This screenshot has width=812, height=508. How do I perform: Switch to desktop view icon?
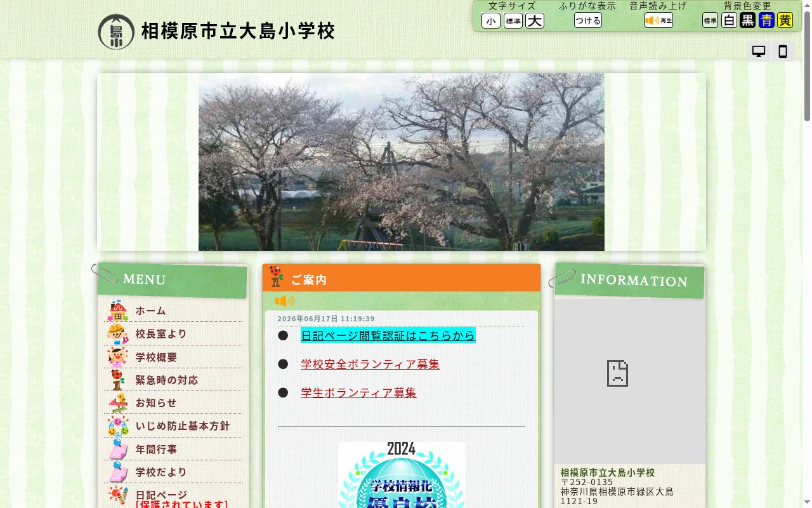click(x=759, y=51)
